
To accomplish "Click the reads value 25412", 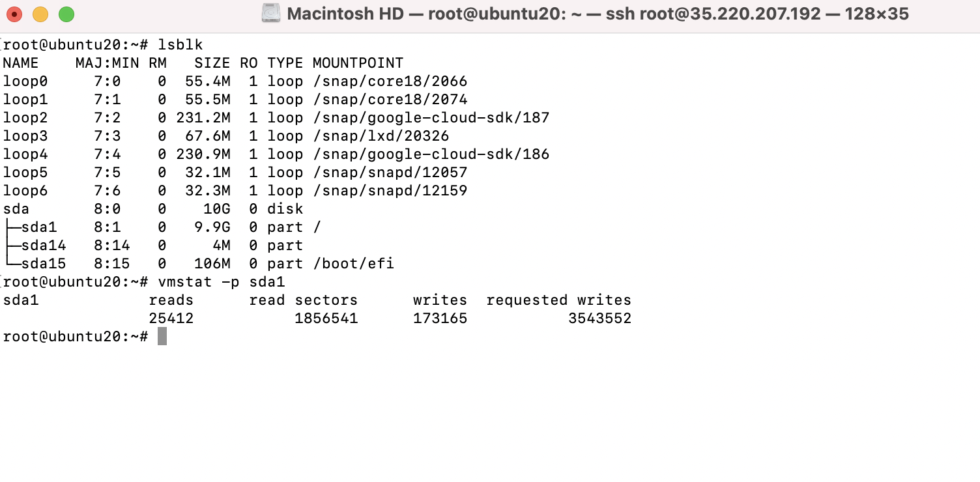I will [x=171, y=319].
